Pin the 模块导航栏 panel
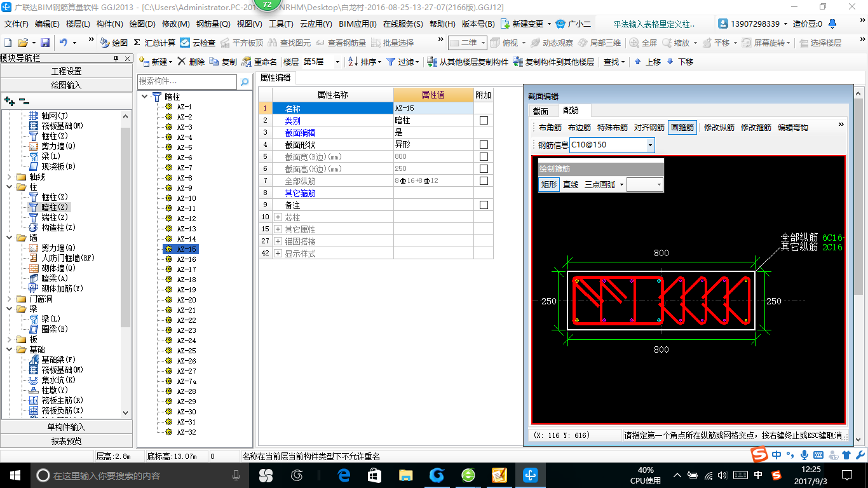 coord(116,58)
